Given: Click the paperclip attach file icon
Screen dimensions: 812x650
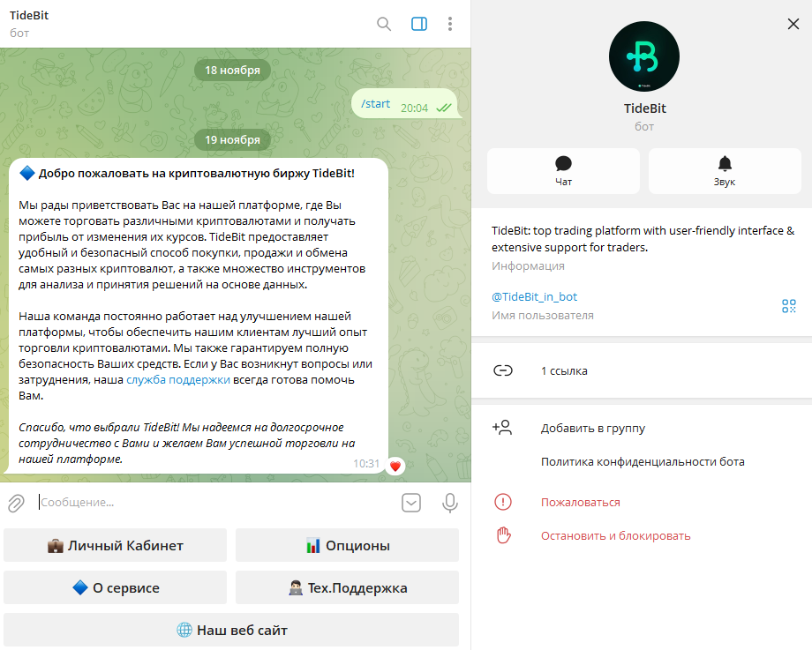Looking at the screenshot, I should [16, 503].
